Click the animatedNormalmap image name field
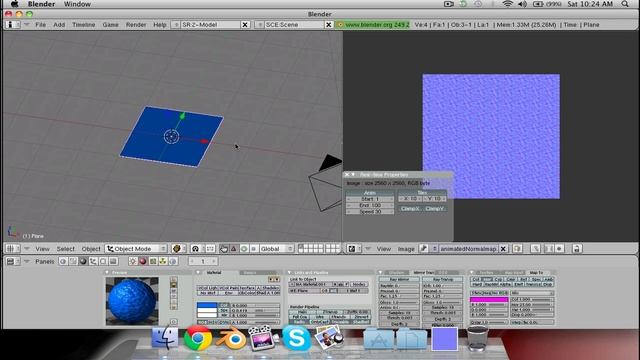This screenshot has height=360, width=640. click(468, 249)
